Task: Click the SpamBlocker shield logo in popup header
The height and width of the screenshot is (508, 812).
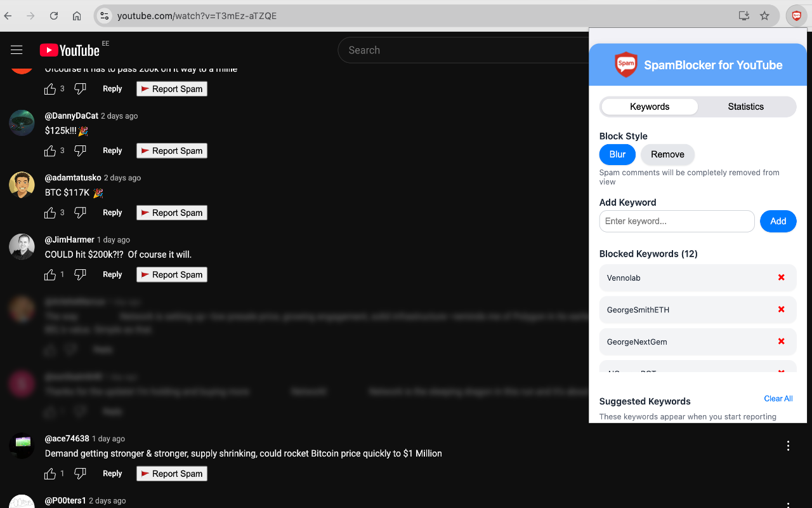Action: (626, 64)
